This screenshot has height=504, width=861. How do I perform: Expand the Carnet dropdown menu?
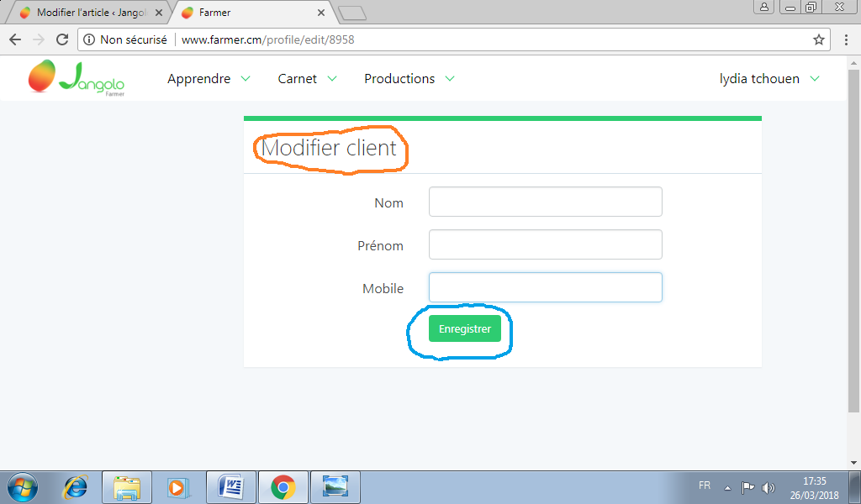[307, 78]
